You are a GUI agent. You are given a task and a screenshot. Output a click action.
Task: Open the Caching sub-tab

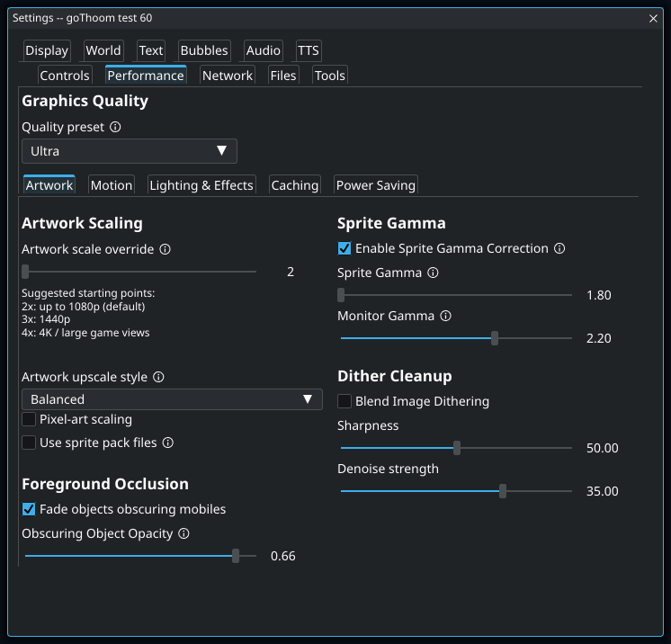click(295, 185)
